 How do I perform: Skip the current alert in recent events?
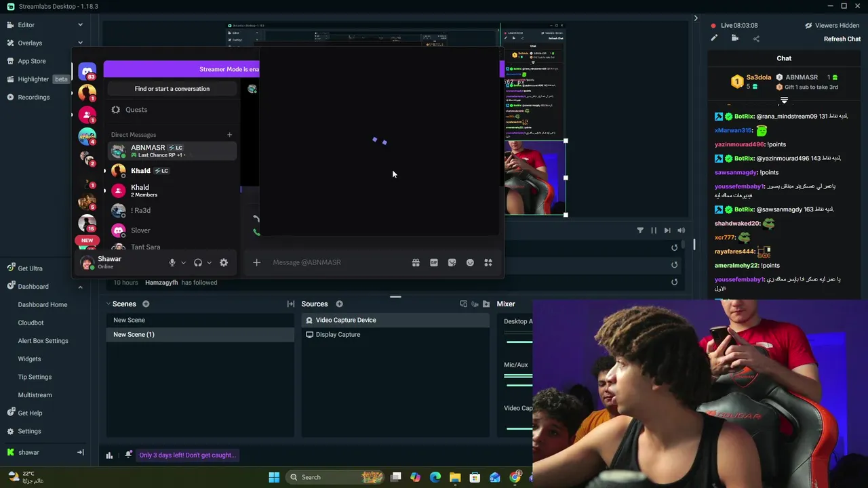tap(667, 230)
